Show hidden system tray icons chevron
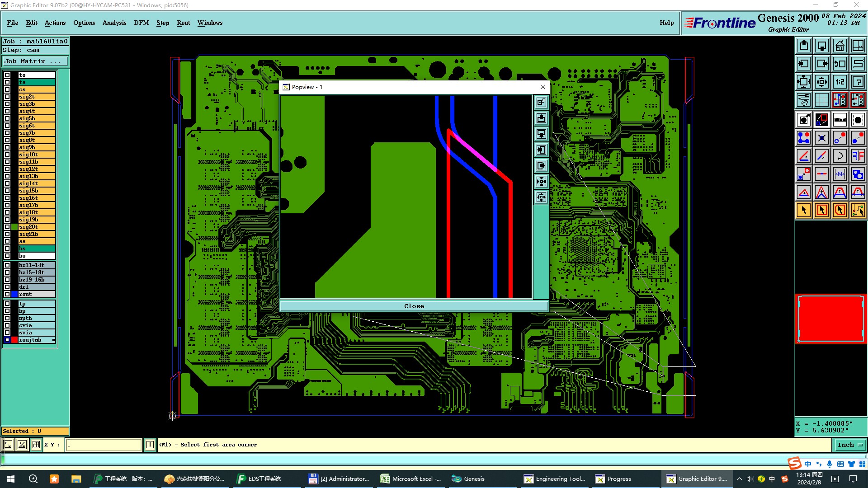 740,479
